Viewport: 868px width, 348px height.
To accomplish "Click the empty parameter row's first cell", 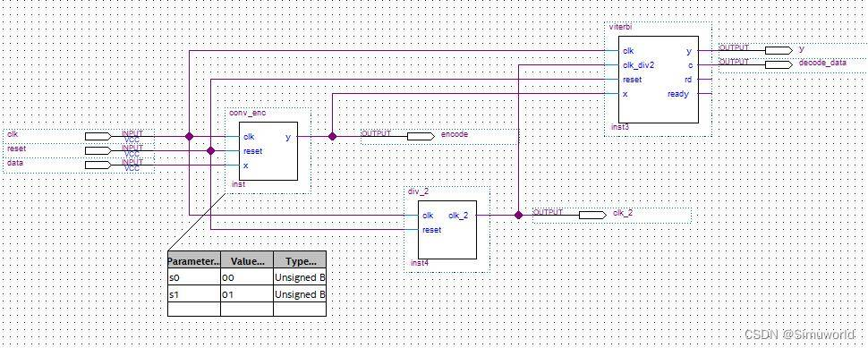I will (194, 310).
